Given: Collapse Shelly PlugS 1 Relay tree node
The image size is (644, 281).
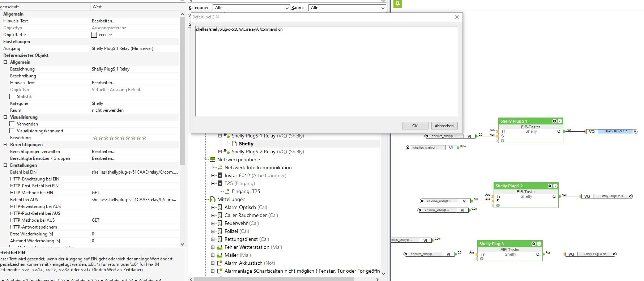Looking at the screenshot, I should (x=220, y=136).
